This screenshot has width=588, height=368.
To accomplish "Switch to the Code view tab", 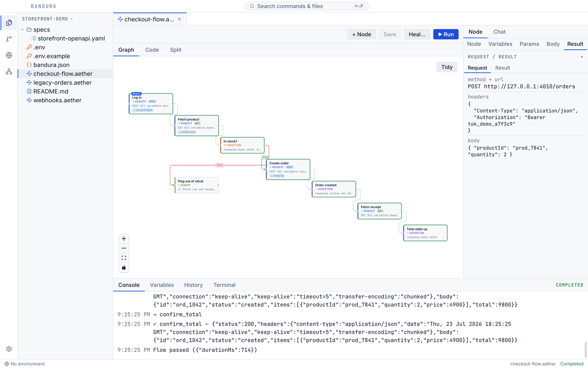I will click(x=152, y=50).
